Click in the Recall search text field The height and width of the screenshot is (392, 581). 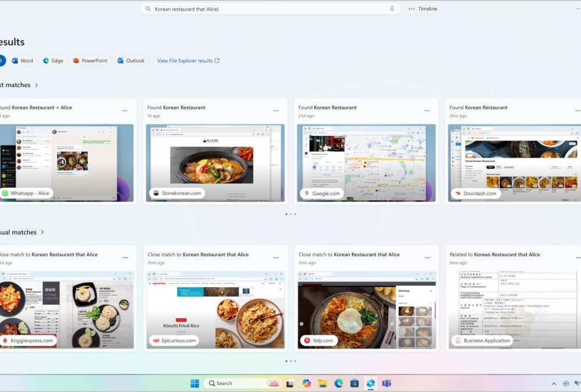pyautogui.click(x=267, y=9)
